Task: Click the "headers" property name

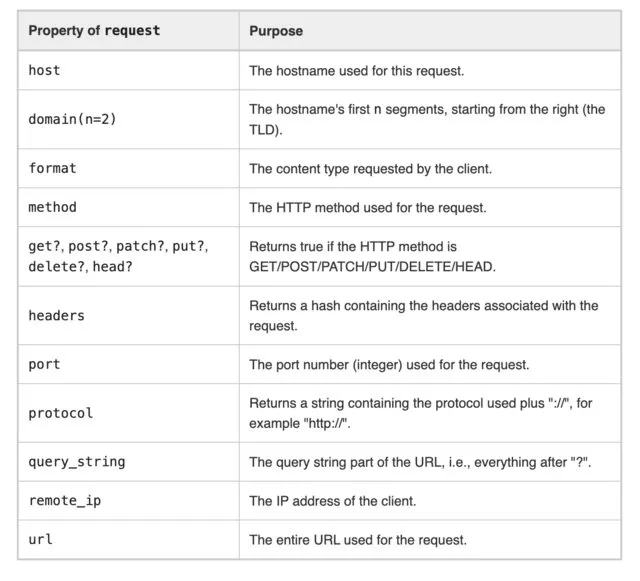Action: point(56,316)
